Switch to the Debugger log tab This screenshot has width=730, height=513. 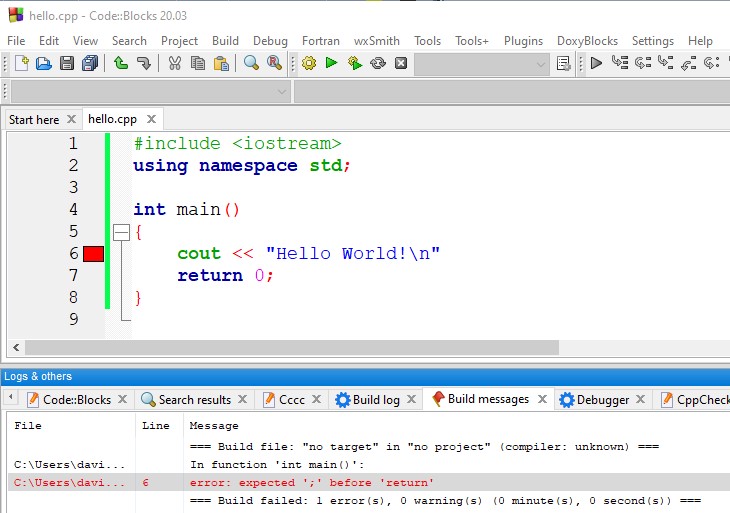tap(602, 400)
